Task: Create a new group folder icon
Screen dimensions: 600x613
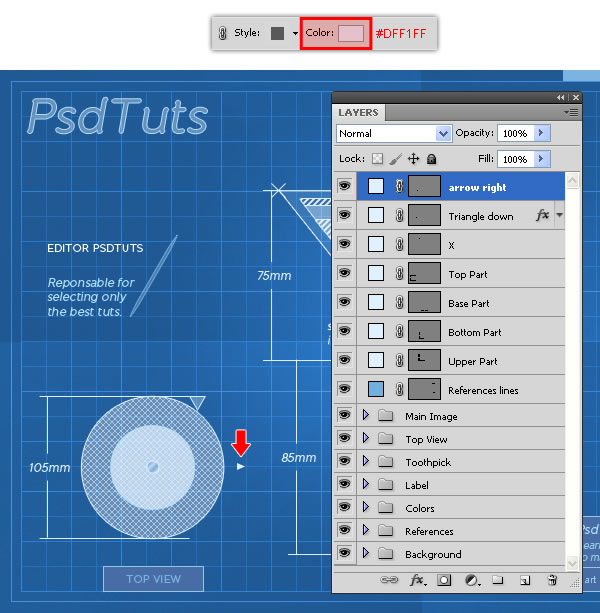Action: point(498,580)
